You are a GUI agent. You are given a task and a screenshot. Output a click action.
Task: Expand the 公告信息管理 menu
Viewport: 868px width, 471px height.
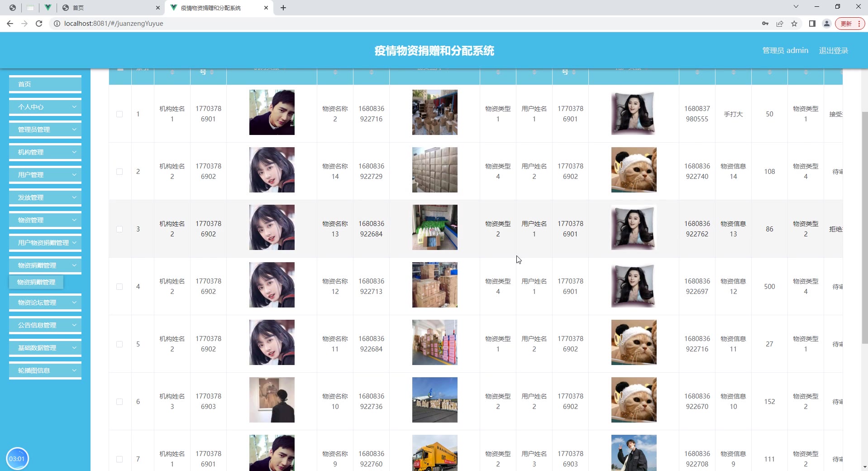[x=45, y=325]
